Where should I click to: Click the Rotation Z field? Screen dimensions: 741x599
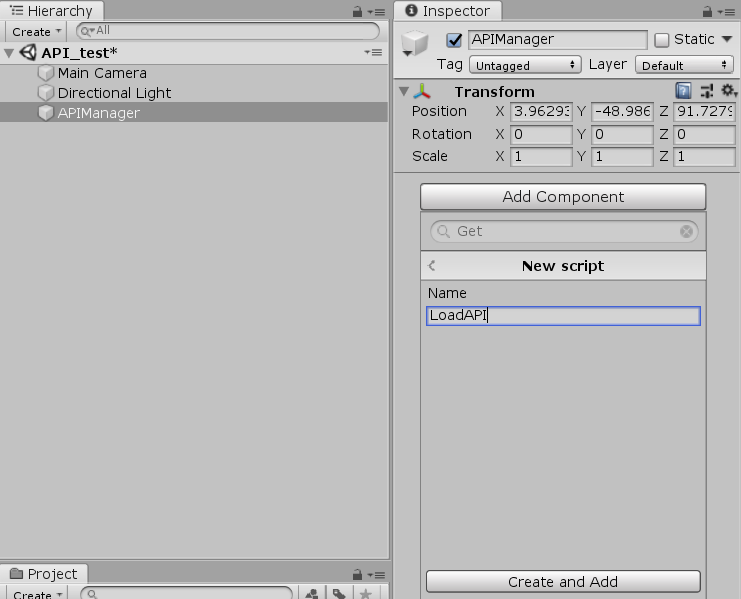[x=704, y=134]
